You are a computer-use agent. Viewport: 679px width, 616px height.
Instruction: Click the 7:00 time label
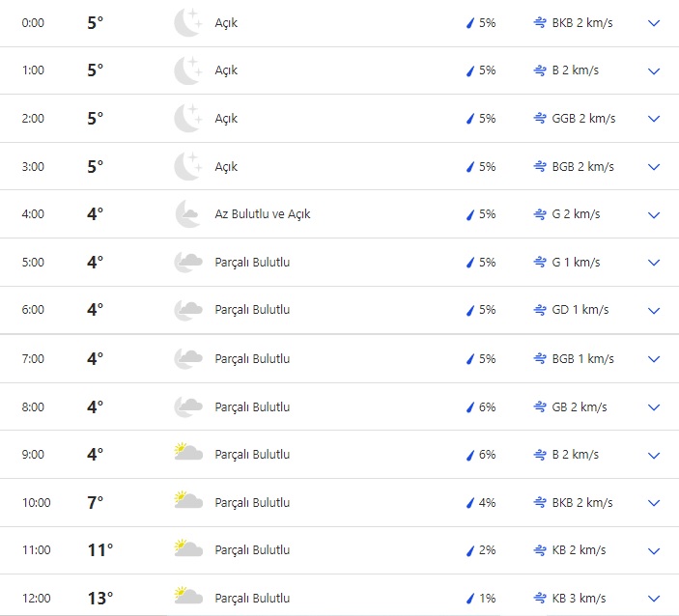(x=33, y=359)
